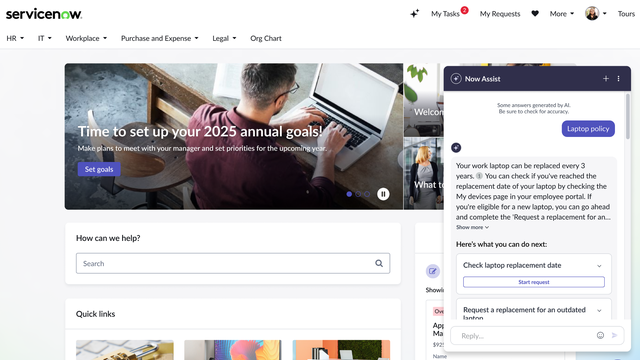Click the Search input field

click(x=233, y=263)
